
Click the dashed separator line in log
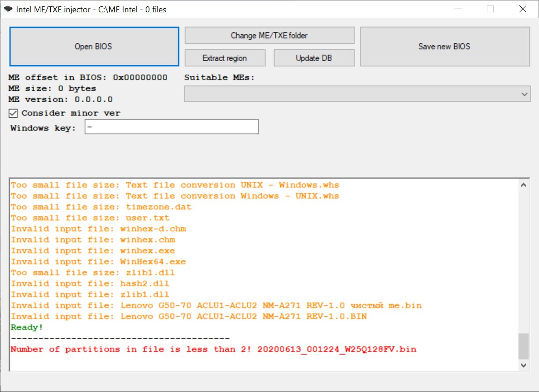click(120, 339)
